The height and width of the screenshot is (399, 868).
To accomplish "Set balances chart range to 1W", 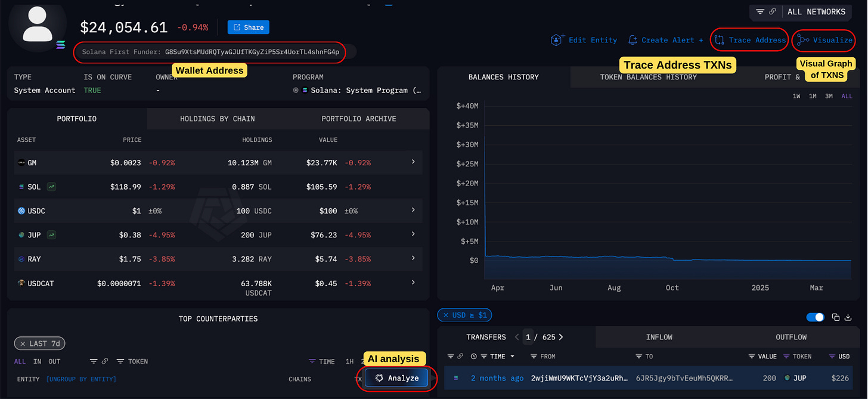I will [x=796, y=96].
